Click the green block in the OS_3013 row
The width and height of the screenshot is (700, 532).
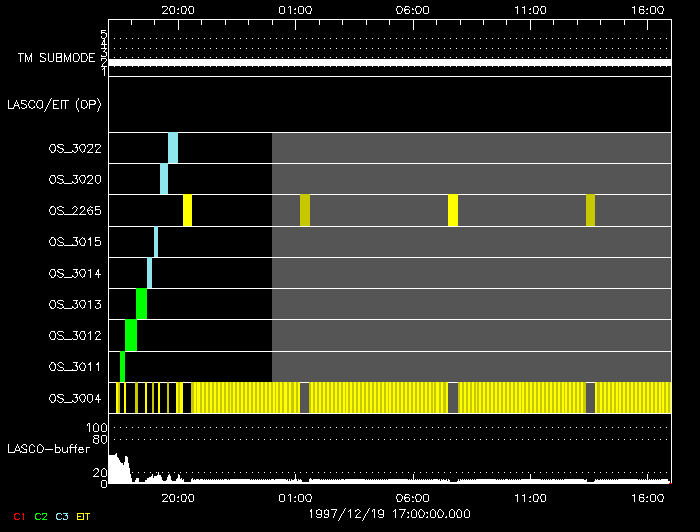(142, 303)
